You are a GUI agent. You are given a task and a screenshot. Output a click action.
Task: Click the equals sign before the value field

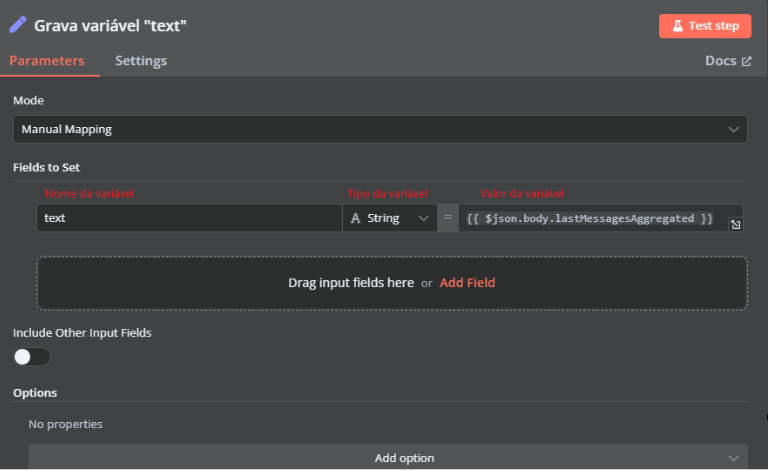[448, 218]
